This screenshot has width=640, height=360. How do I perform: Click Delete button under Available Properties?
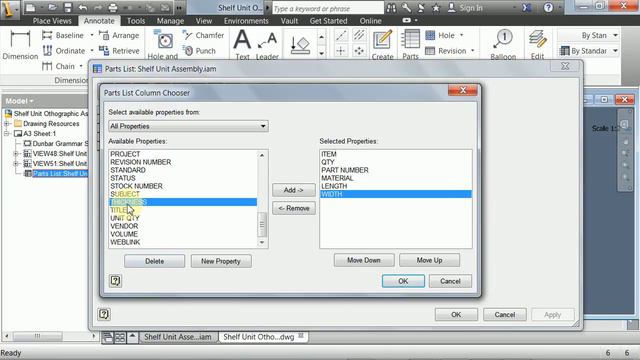155,261
